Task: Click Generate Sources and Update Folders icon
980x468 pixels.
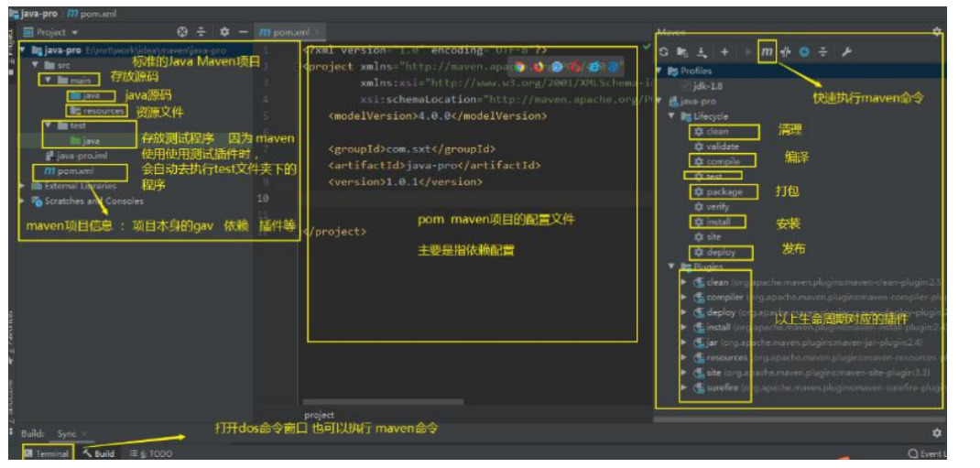Action: click(x=682, y=52)
